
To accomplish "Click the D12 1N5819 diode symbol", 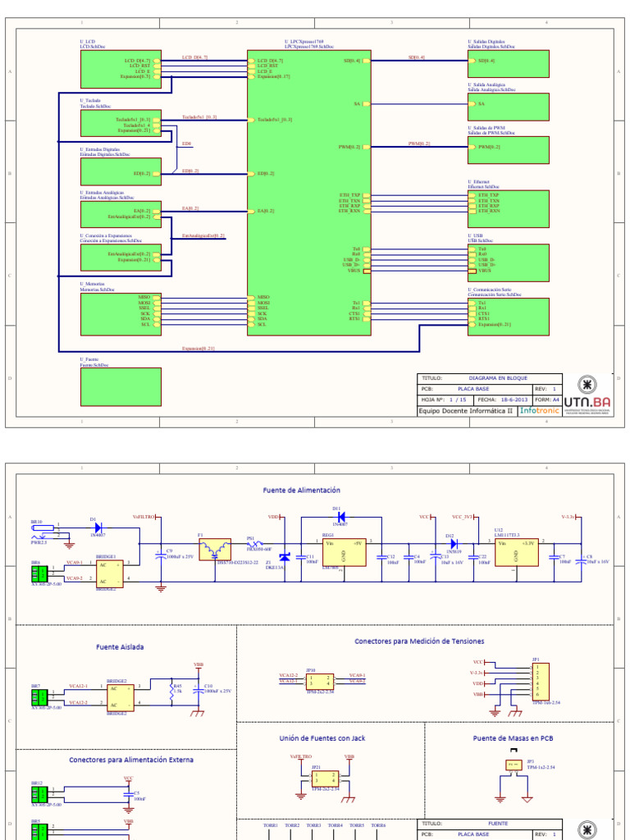I will pyautogui.click(x=454, y=544).
